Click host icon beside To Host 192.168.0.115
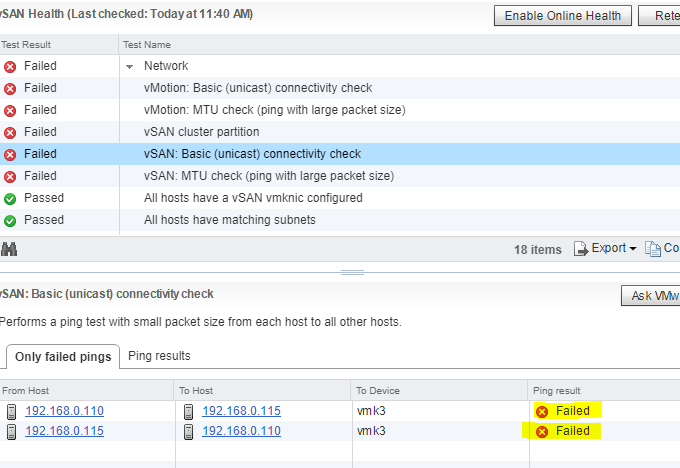The height and width of the screenshot is (468, 680). click(189, 411)
